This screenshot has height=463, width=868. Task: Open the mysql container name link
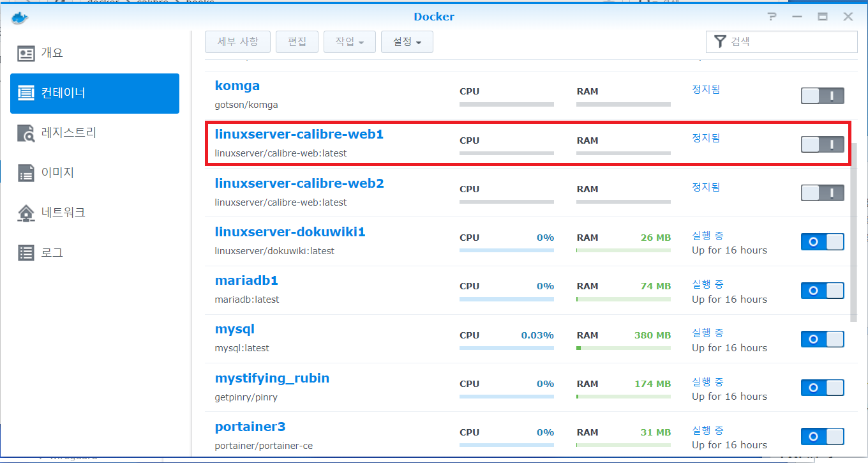tap(235, 330)
